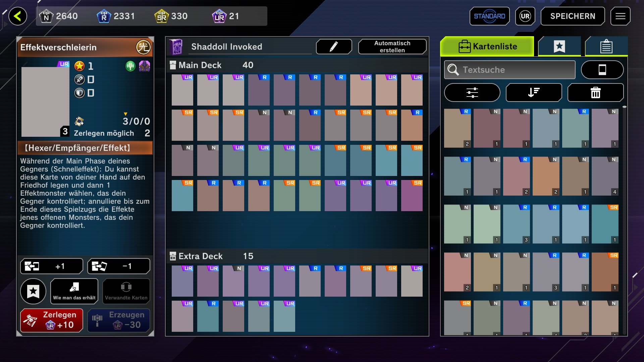This screenshot has height=362, width=644.
Task: Open the clipboard list tab
Action: (x=606, y=46)
